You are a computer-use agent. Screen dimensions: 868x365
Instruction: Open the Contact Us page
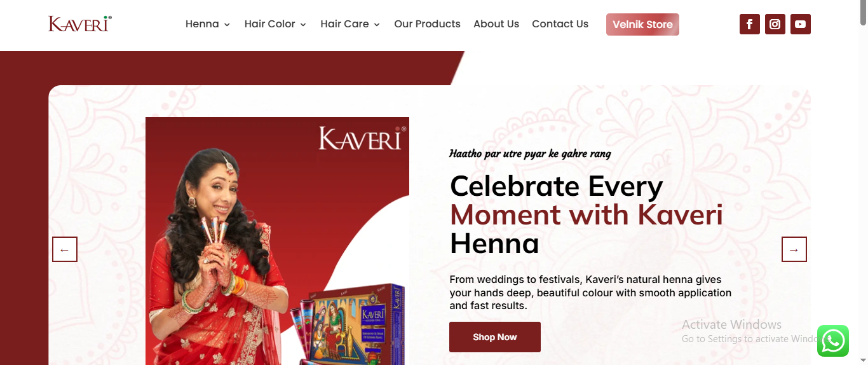[x=560, y=24]
